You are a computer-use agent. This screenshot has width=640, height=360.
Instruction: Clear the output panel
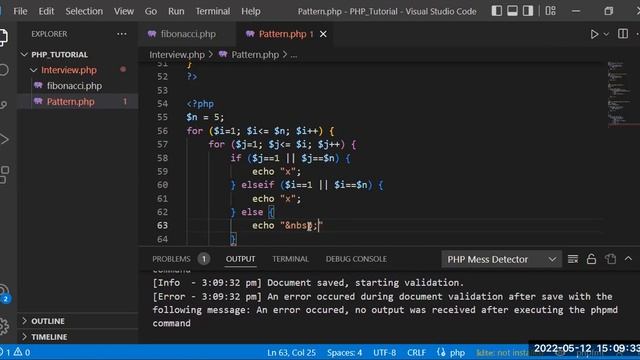(573, 259)
